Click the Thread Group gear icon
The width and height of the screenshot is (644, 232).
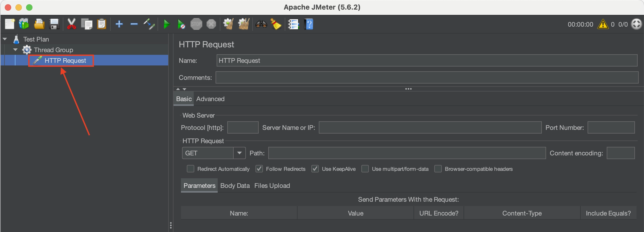pyautogui.click(x=27, y=50)
